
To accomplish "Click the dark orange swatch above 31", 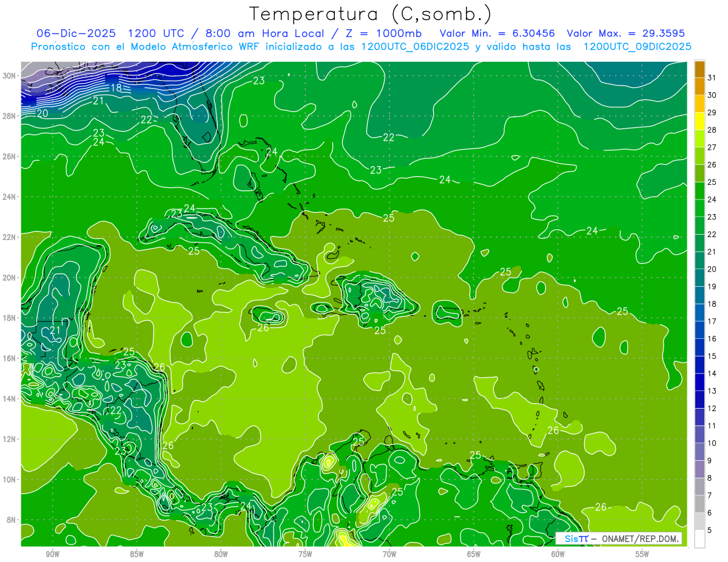I will point(700,69).
